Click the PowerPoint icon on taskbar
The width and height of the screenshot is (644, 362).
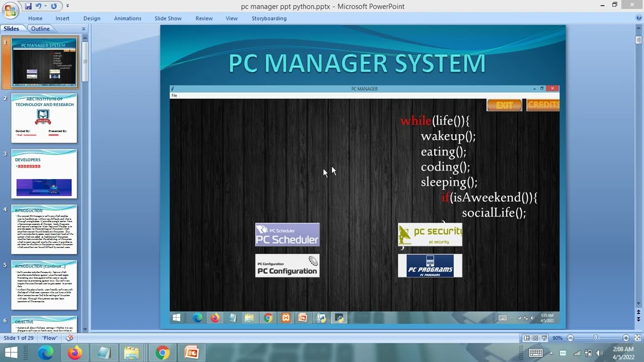[x=192, y=353]
